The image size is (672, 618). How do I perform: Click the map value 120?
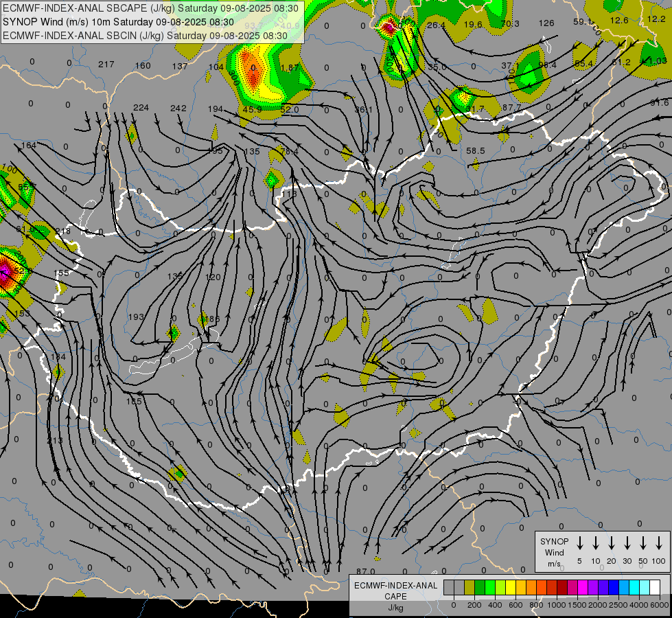tap(213, 277)
